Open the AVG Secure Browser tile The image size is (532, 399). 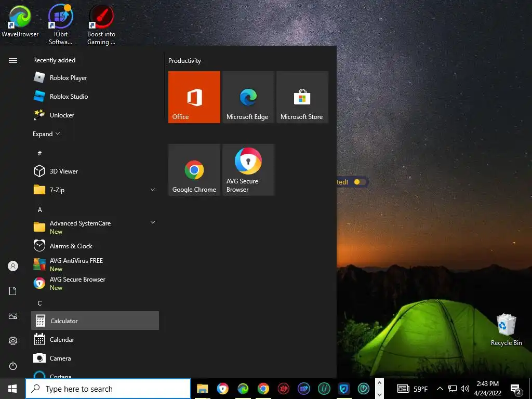point(248,170)
